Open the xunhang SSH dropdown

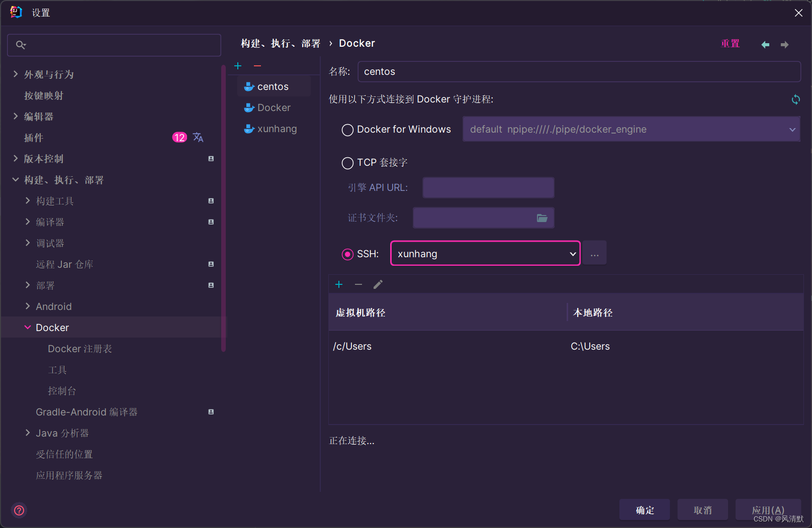(573, 254)
